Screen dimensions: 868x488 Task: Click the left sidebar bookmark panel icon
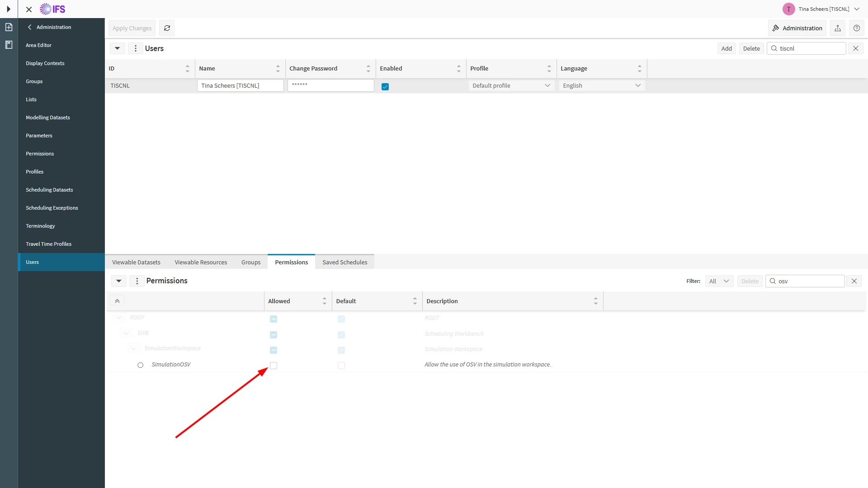[x=9, y=45]
